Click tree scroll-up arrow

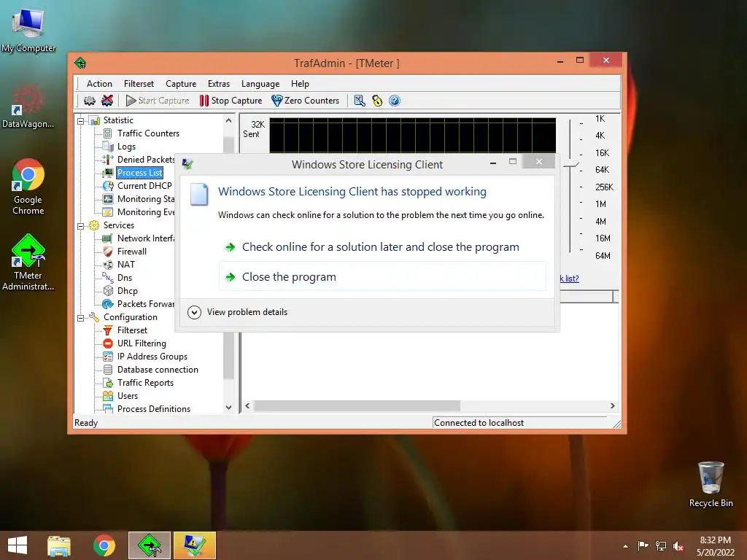point(228,120)
